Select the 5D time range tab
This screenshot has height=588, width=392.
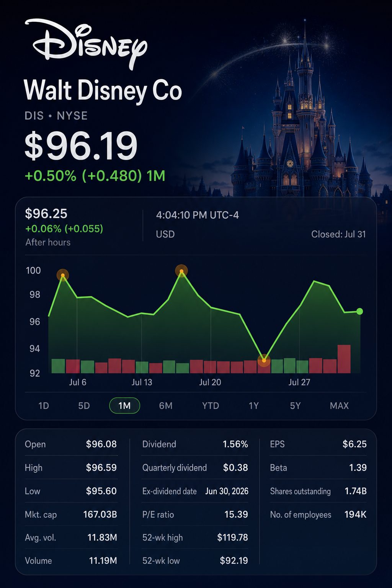point(84,406)
